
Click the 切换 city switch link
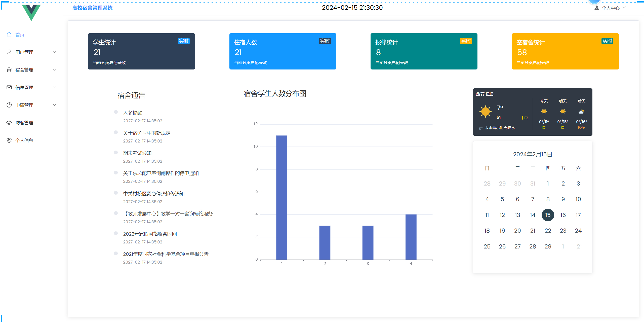[x=490, y=94]
